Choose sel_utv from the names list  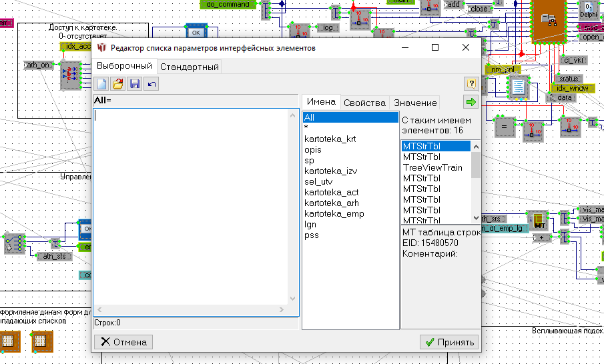tap(319, 182)
